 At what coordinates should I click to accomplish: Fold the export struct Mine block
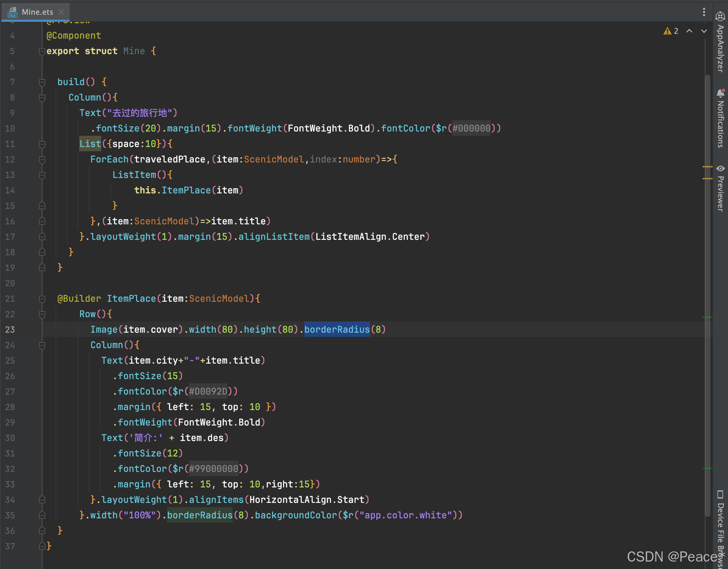[42, 51]
